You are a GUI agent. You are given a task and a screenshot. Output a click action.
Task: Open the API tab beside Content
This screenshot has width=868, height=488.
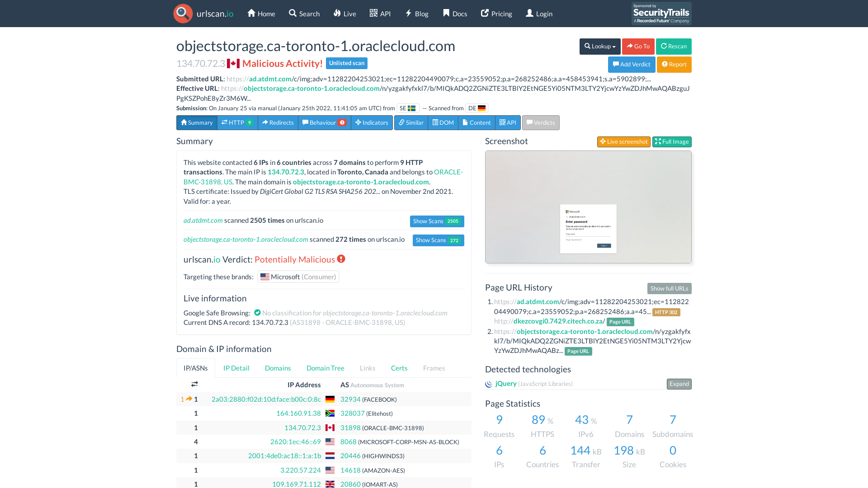(508, 123)
